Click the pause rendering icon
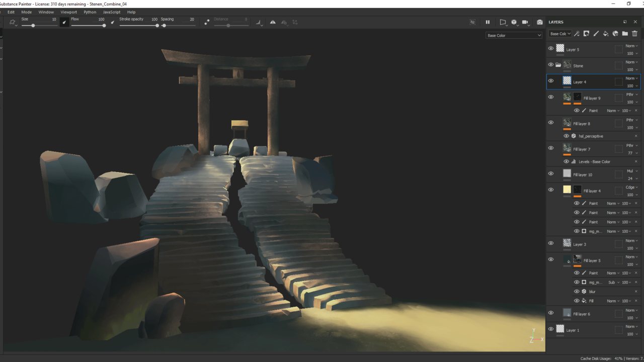644x362 pixels. (x=487, y=22)
